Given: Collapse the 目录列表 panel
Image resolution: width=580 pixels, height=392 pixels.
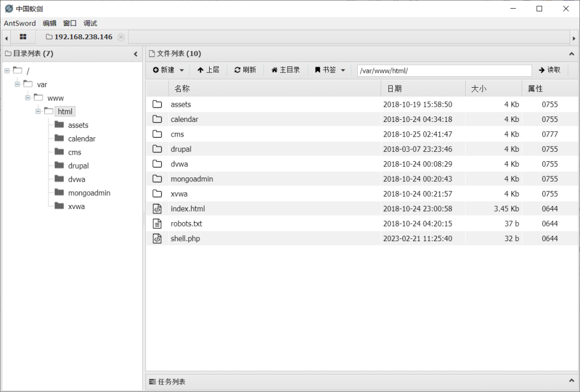Looking at the screenshot, I should coord(136,54).
